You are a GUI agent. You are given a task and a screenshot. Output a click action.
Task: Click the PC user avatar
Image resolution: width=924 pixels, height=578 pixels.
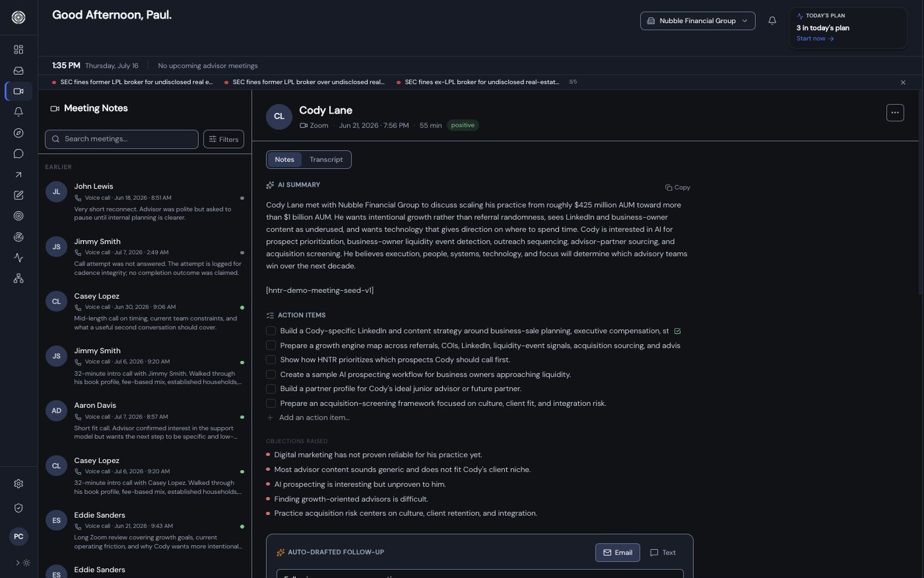19,536
